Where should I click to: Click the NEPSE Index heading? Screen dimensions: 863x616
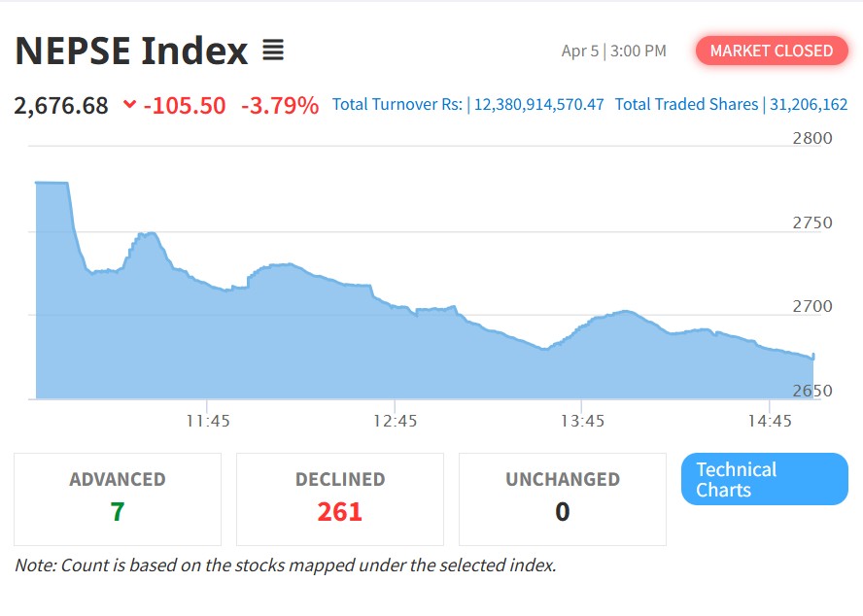point(131,51)
